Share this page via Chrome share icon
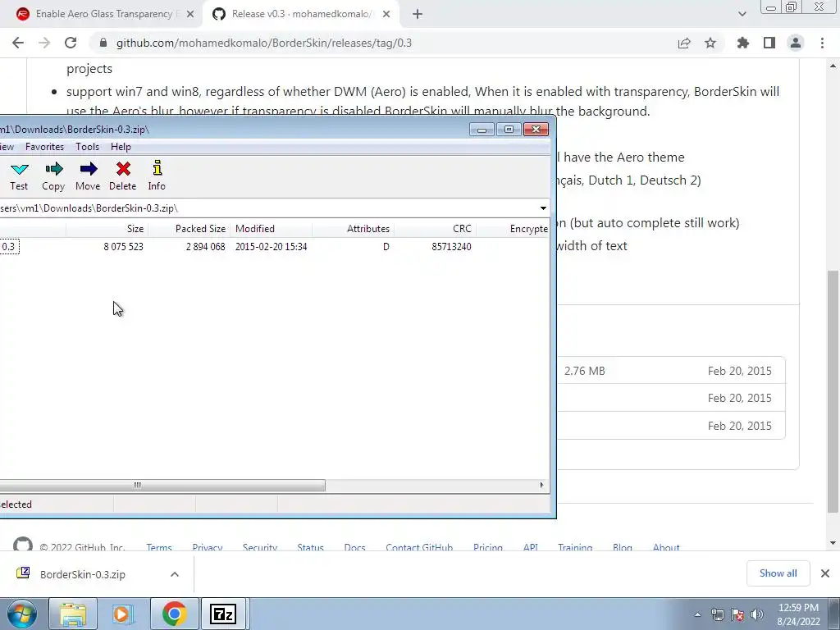 click(684, 43)
